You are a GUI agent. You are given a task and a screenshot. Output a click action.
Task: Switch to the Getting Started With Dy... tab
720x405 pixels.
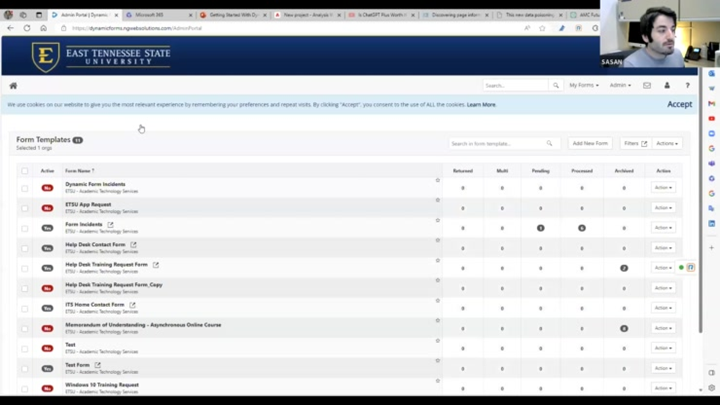(233, 15)
